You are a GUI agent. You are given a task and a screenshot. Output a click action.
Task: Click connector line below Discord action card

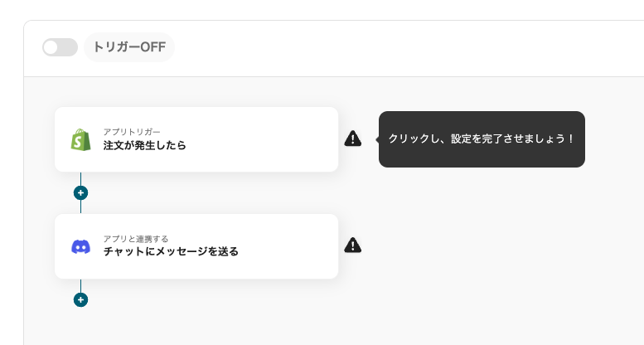coord(80,285)
